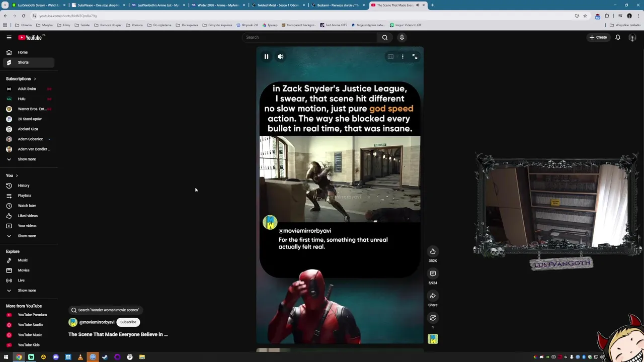Open YouTube Kids
This screenshot has width=644, height=362.
tap(28, 345)
